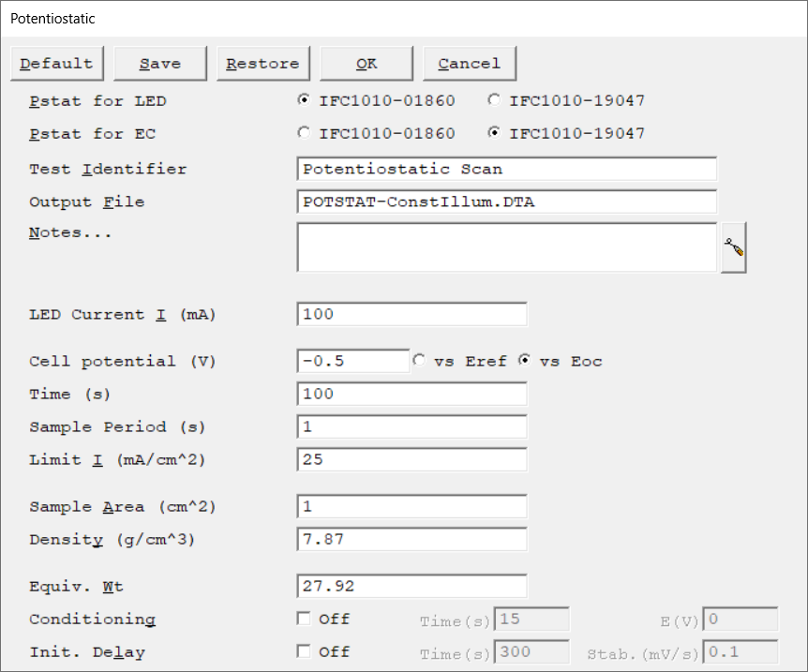This screenshot has height=672, width=808.
Task: Edit the LED Current value field
Action: (411, 314)
